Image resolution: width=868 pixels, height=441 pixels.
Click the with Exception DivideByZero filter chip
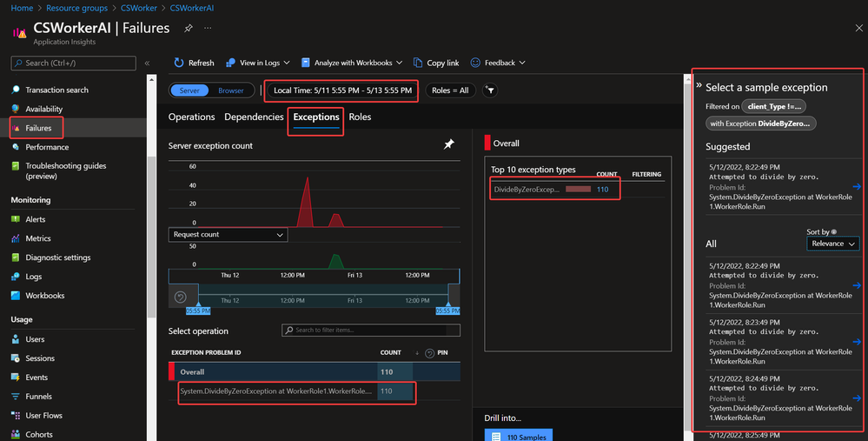pyautogui.click(x=760, y=124)
